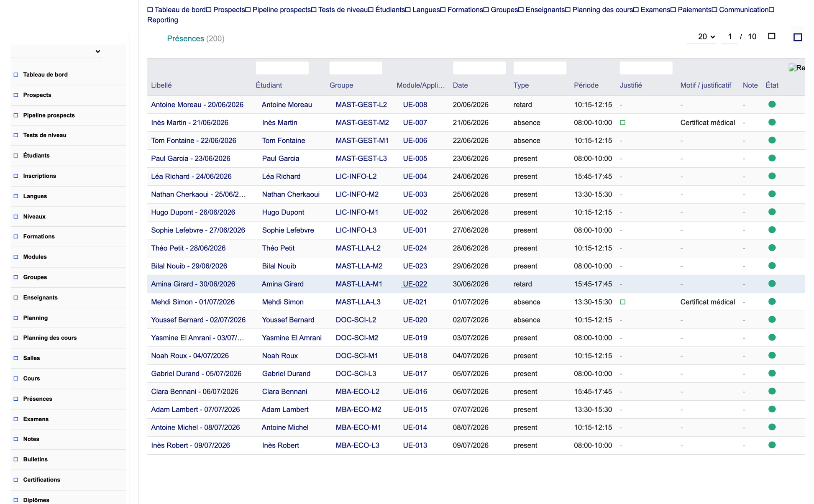Sort by the État column header
Screen dimensions: 814x504
(x=772, y=85)
